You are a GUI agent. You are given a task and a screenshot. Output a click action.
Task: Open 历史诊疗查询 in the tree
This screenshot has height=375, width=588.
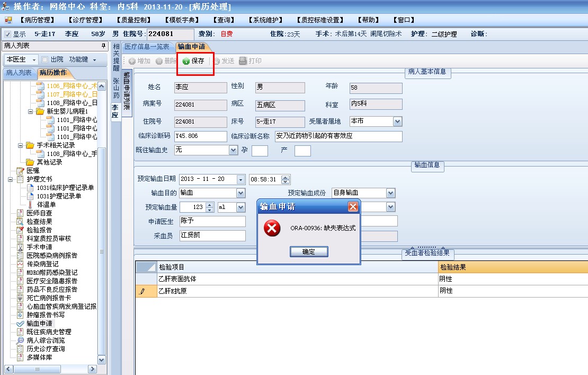46,348
